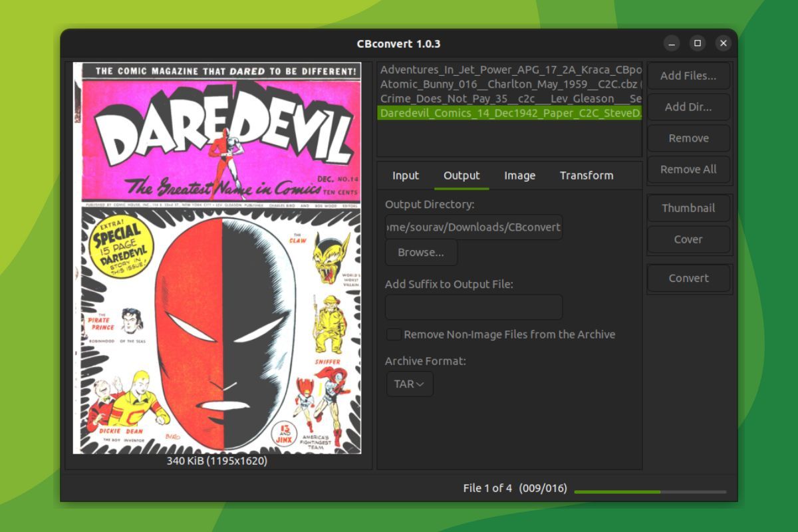
Task: Generate a Thumbnail for the comic
Action: click(688, 207)
